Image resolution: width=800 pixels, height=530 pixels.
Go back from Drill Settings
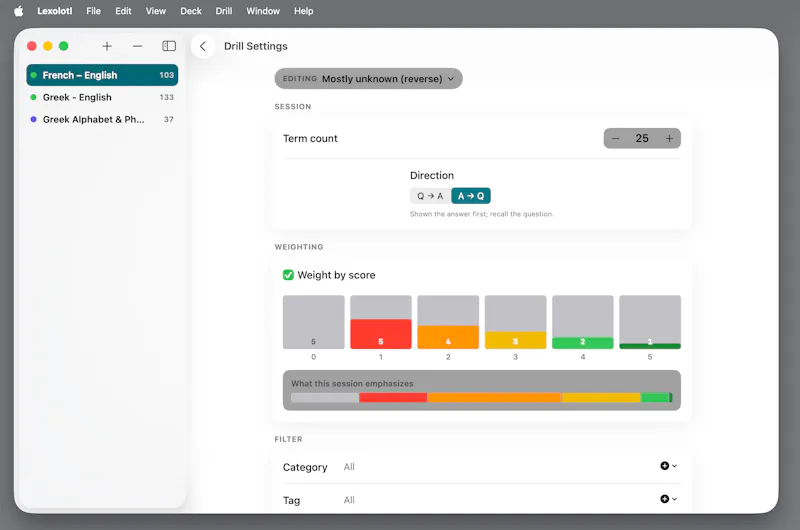pyautogui.click(x=203, y=46)
